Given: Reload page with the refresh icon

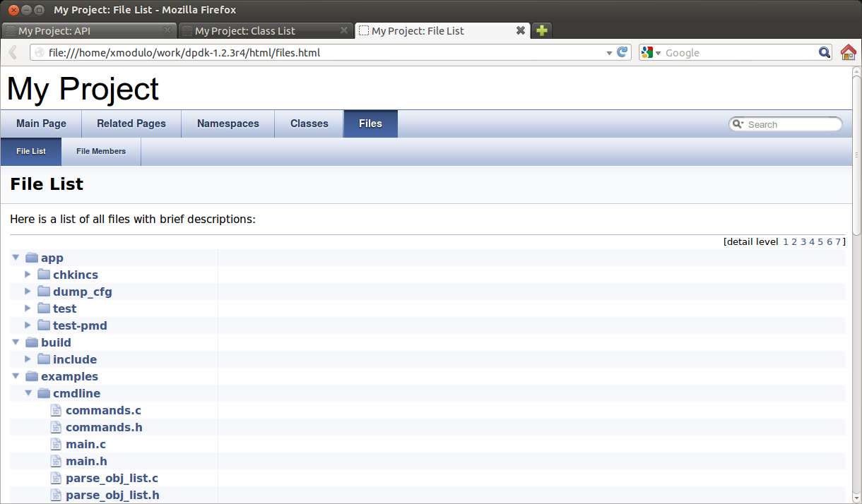Looking at the screenshot, I should (x=622, y=52).
